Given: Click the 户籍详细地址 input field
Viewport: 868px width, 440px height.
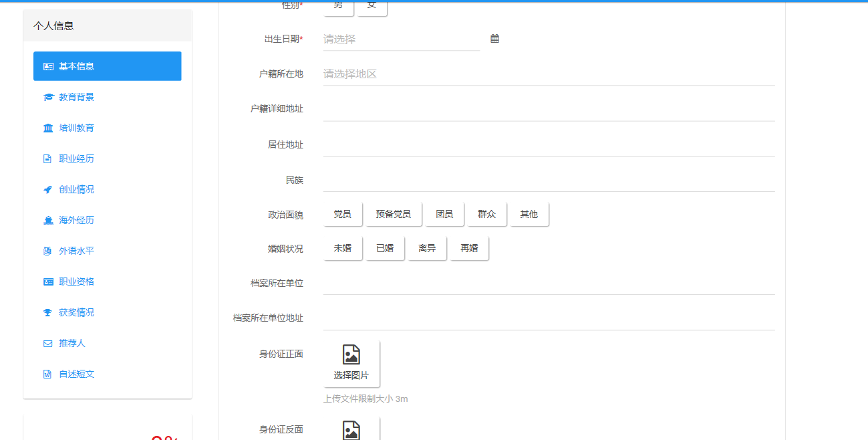Looking at the screenshot, I should tap(549, 109).
